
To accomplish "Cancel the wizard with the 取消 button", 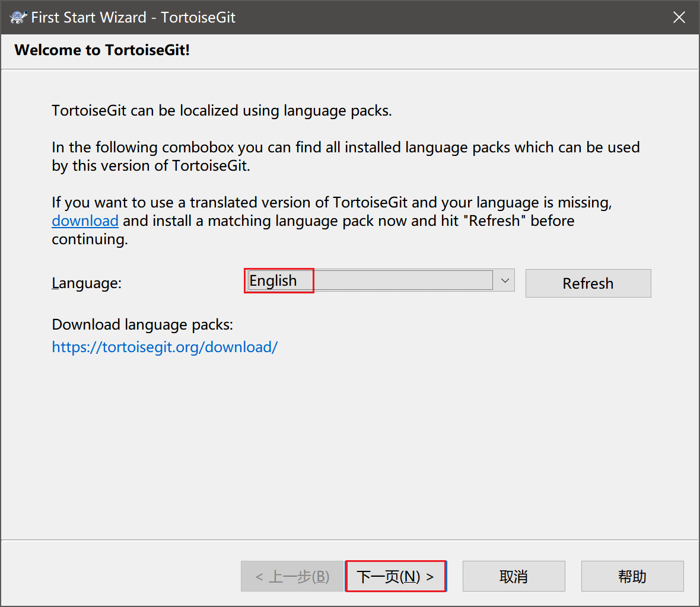I will point(513,576).
